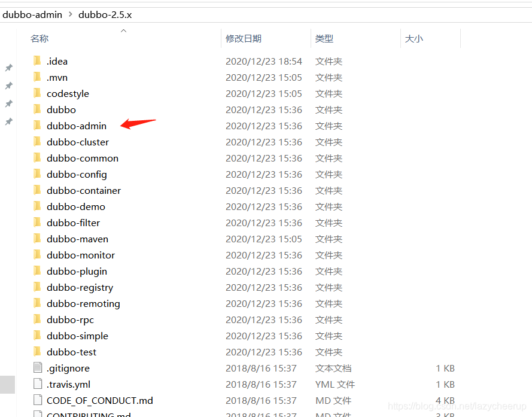The height and width of the screenshot is (417, 532).
Task: Click the 4 KB size of CODE_OF_CONDUCT.md
Action: point(445,400)
